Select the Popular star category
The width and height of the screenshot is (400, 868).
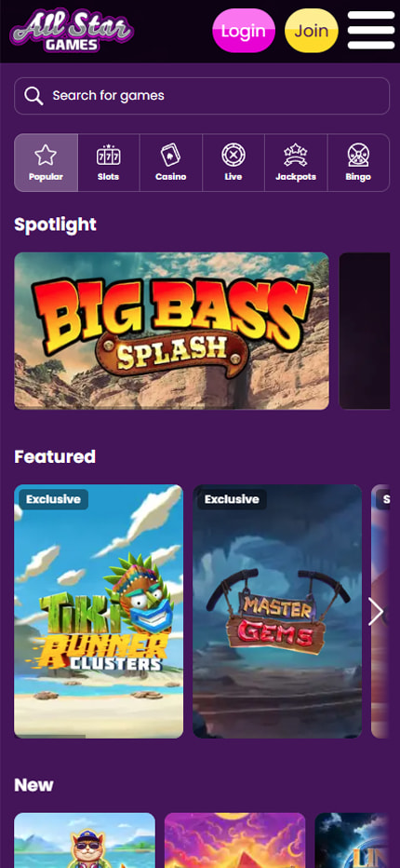[x=46, y=163]
